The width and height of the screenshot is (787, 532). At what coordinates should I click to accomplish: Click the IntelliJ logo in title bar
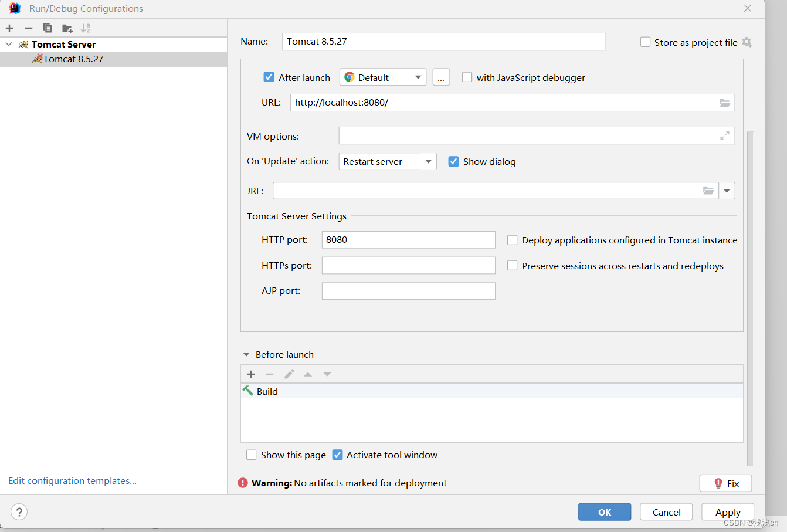click(15, 8)
